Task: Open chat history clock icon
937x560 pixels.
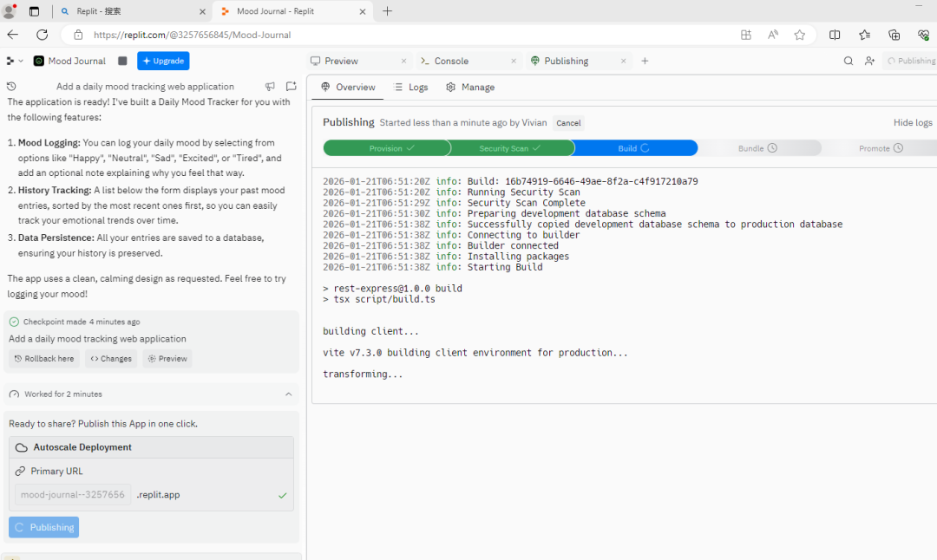Action: [x=11, y=87]
